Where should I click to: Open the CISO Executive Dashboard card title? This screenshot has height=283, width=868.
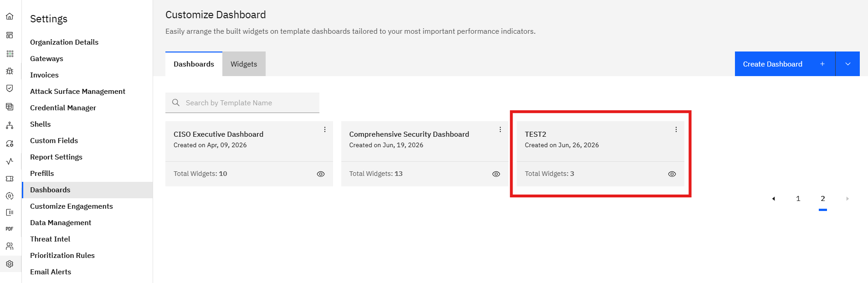point(218,134)
